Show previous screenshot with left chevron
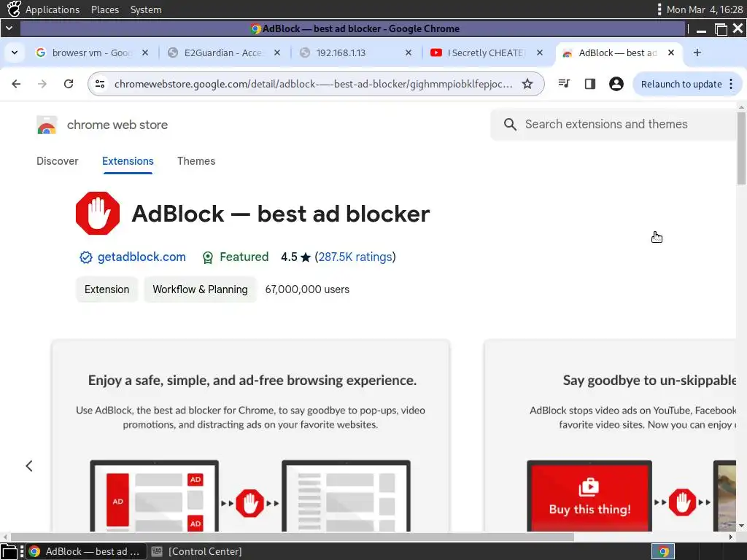The width and height of the screenshot is (747, 560). [x=29, y=466]
